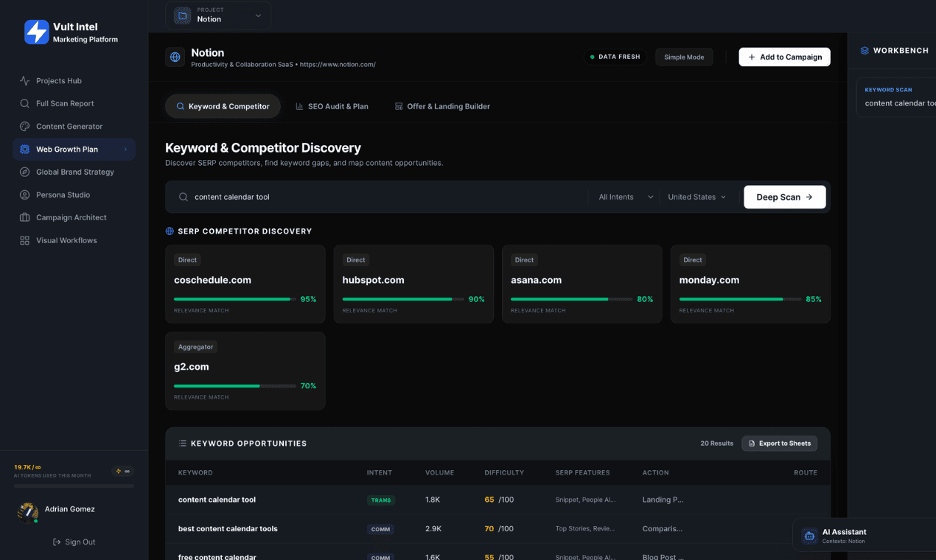Click the coschedule.com relevance match bar
This screenshot has width=936, height=560.
point(232,299)
